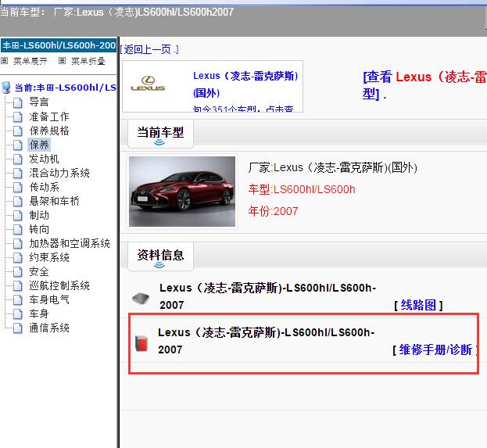The width and height of the screenshot is (487, 448).
Task: Click the page icon beside 准备工作
Action: click(18, 116)
